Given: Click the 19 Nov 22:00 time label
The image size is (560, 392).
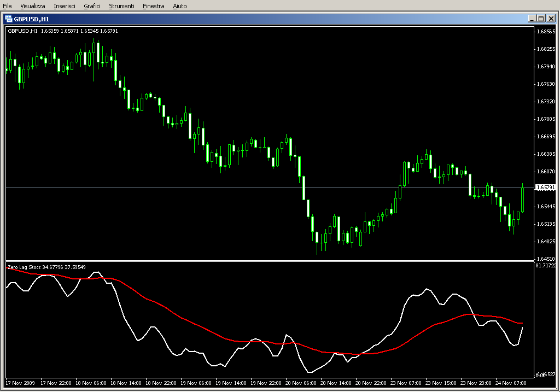Looking at the screenshot, I should click(266, 383).
